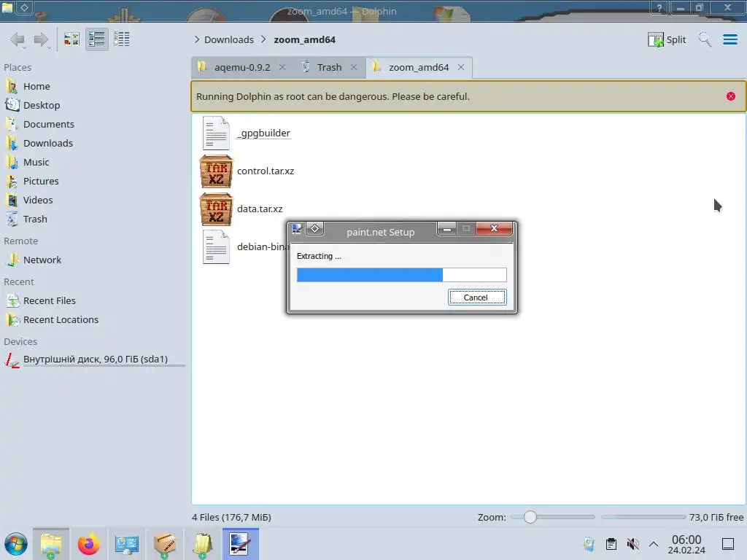Open Documents in Places
The image size is (747, 560).
click(x=49, y=124)
